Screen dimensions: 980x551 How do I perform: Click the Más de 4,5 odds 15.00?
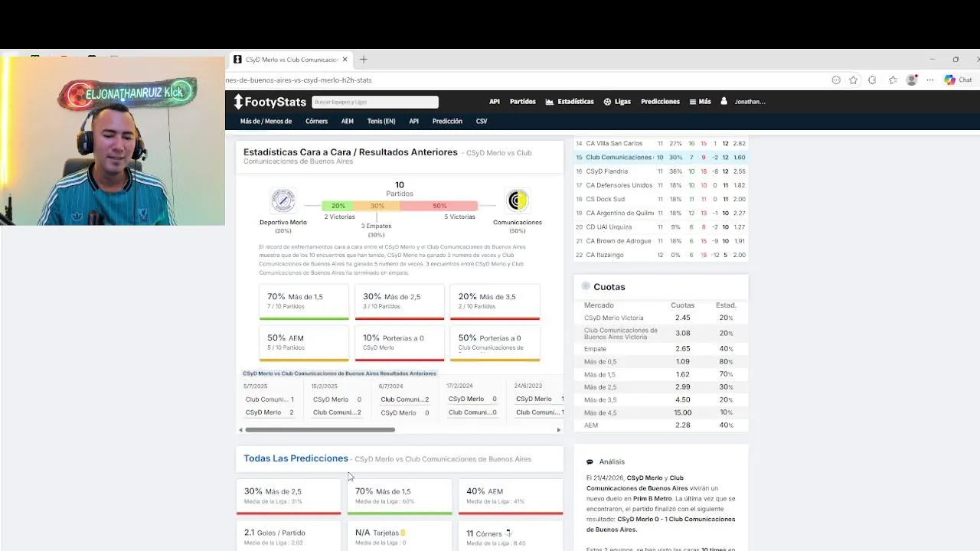tap(683, 412)
